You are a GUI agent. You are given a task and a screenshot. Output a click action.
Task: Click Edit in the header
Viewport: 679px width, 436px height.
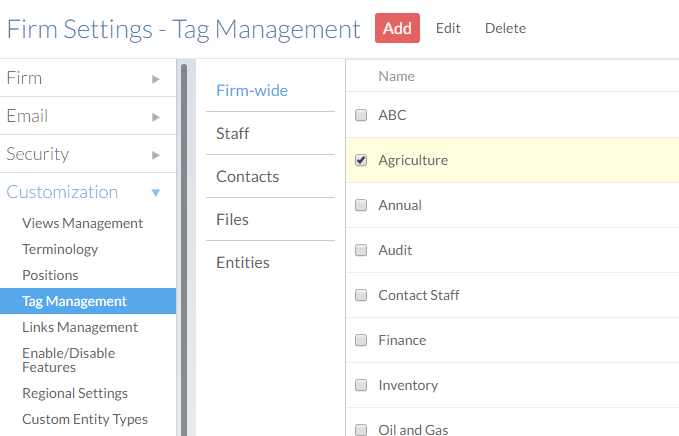pyautogui.click(x=448, y=28)
